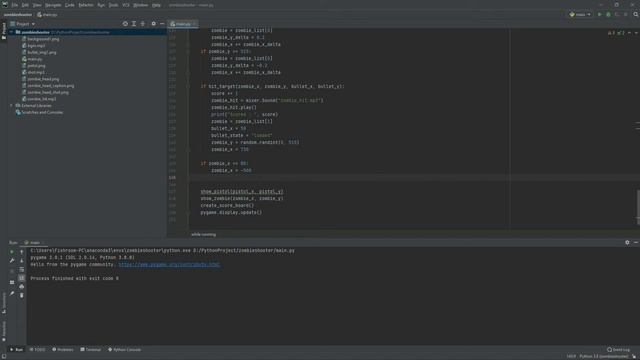640x360 pixels.
Task: Open the Run tool window button
Action: pos(16,350)
